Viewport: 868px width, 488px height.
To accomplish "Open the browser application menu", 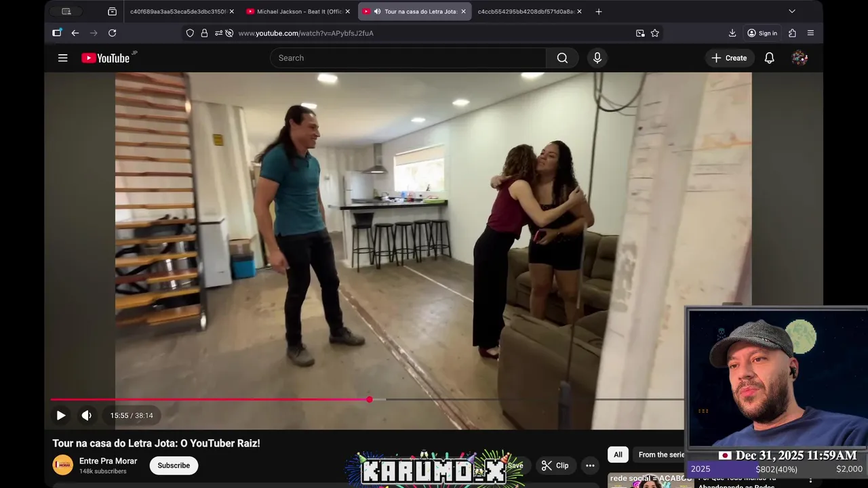I will 810,33.
